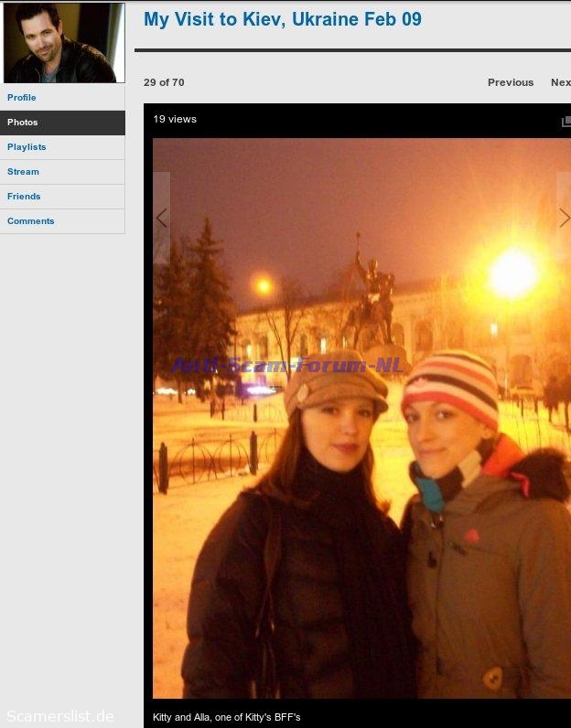The height and width of the screenshot is (728, 571).
Task: Go to the Stream page
Action: (x=24, y=172)
